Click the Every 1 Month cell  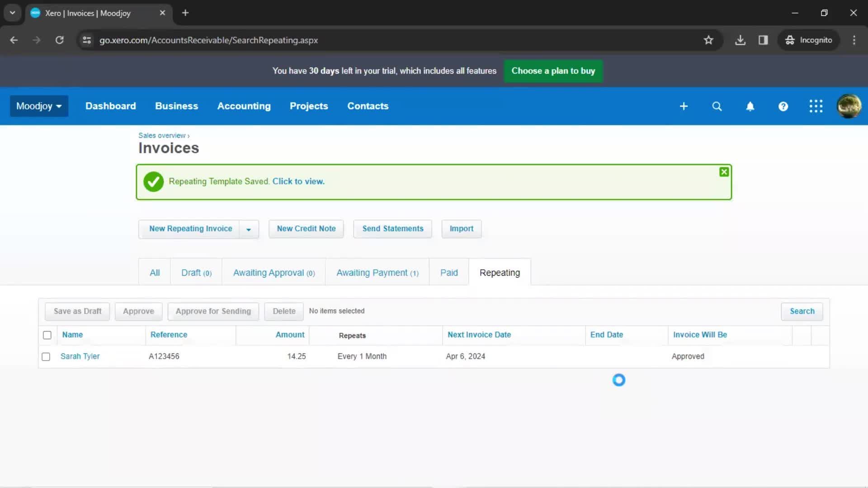362,357
